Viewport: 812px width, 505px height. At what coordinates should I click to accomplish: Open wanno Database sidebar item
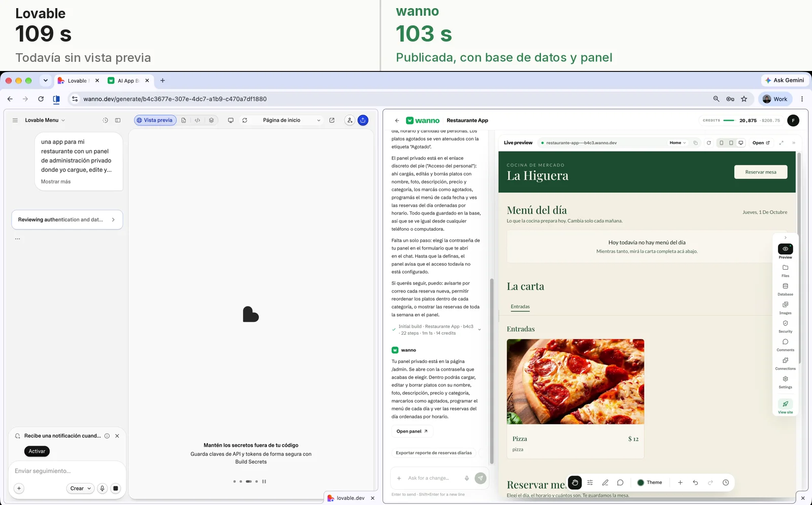click(785, 289)
